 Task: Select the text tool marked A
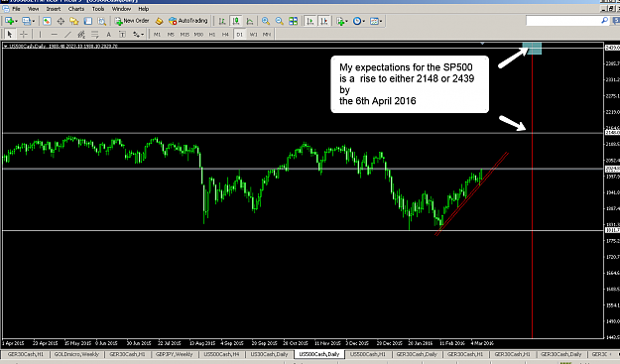point(108,35)
